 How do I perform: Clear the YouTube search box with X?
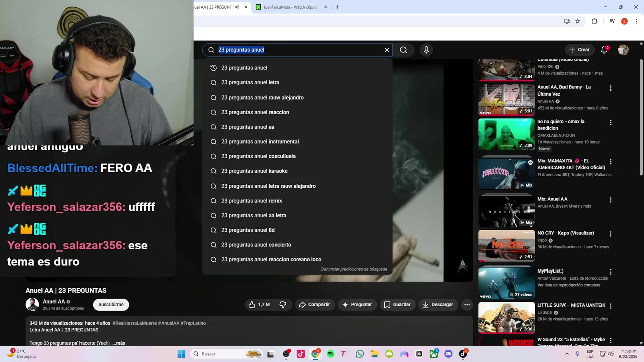[x=387, y=50]
